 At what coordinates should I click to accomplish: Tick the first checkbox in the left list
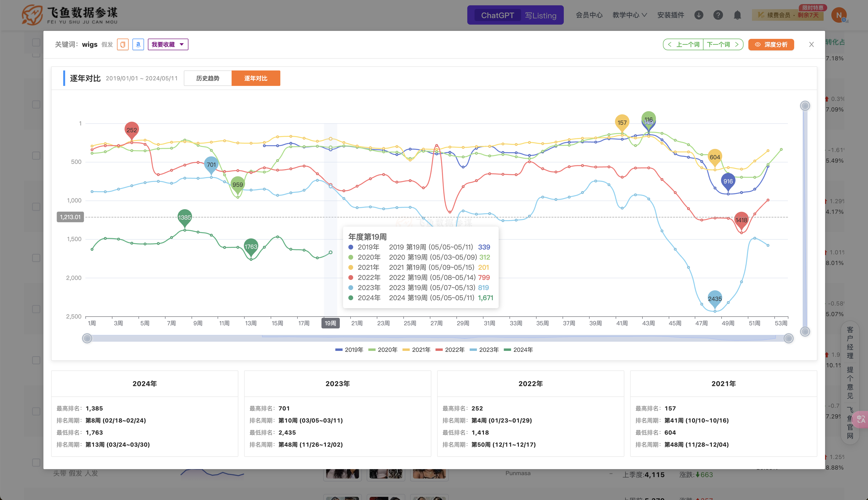36,42
